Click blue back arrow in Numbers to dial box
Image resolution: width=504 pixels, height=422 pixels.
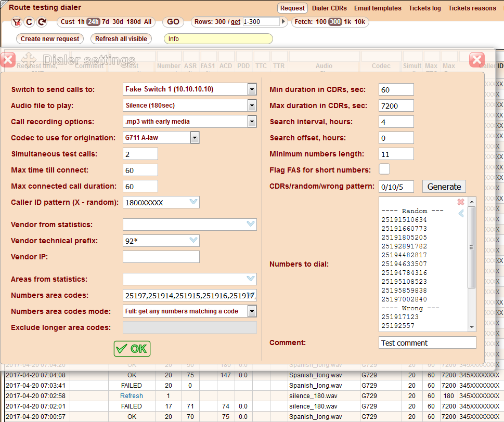[x=461, y=214]
